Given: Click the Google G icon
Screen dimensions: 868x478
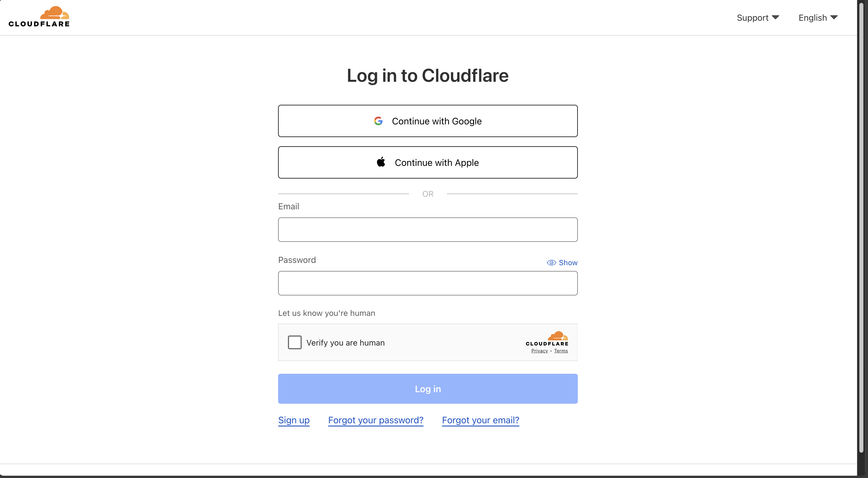Looking at the screenshot, I should (378, 121).
